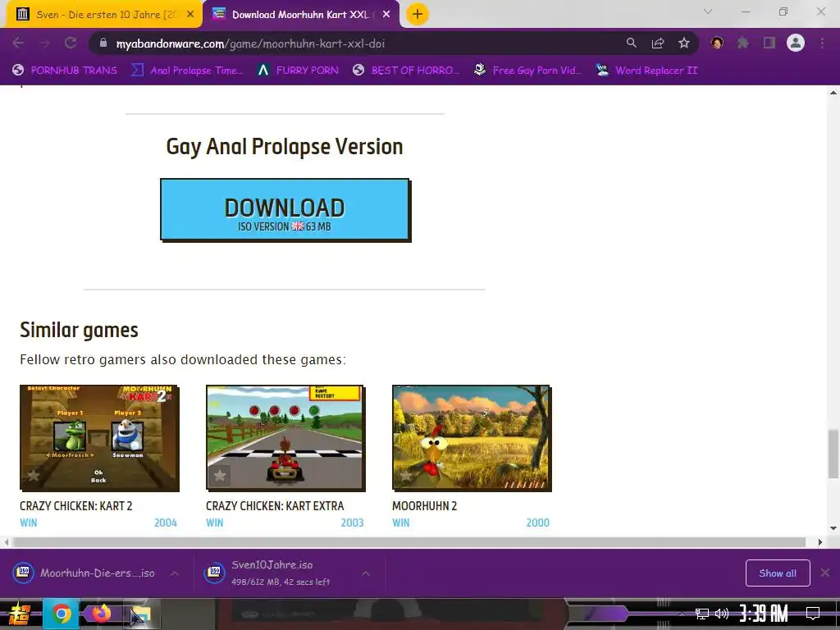
Task: Switch to the Sven - Die ersten 10 Jahre tab
Action: (104, 15)
